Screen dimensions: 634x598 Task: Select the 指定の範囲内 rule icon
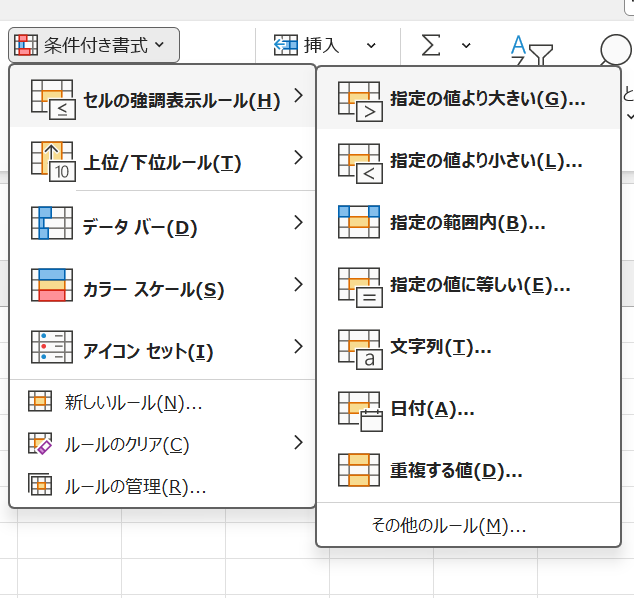click(360, 224)
